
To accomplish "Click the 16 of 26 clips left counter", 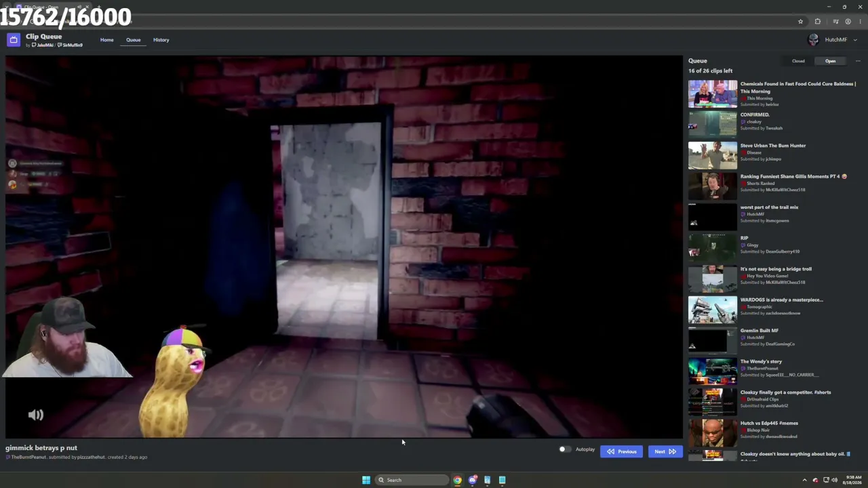I will click(710, 71).
